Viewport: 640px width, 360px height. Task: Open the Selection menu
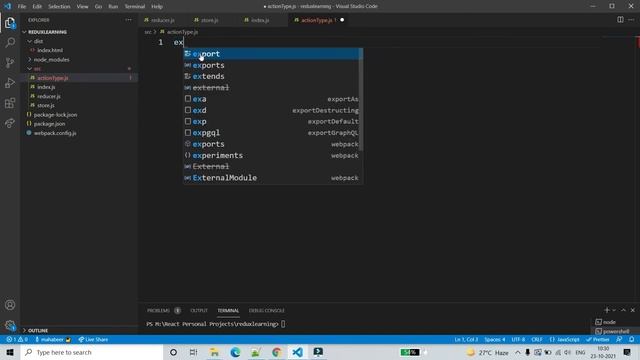point(59,7)
